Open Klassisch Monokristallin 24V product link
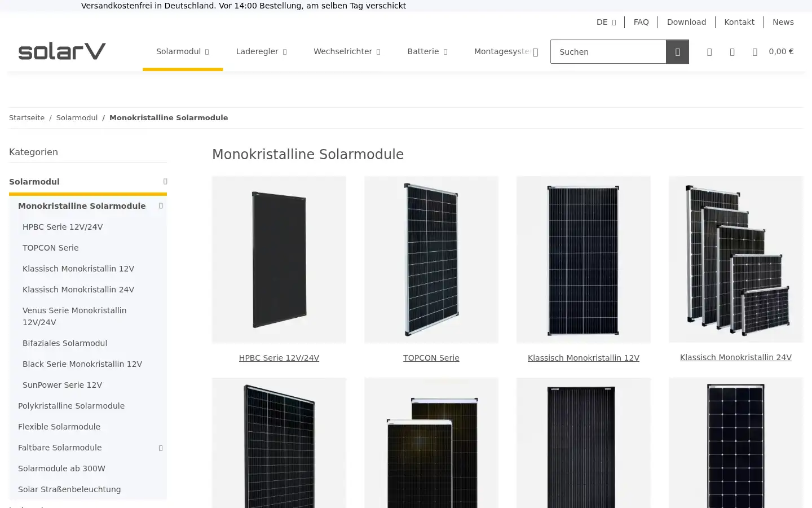This screenshot has height=508, width=812. coord(736,357)
